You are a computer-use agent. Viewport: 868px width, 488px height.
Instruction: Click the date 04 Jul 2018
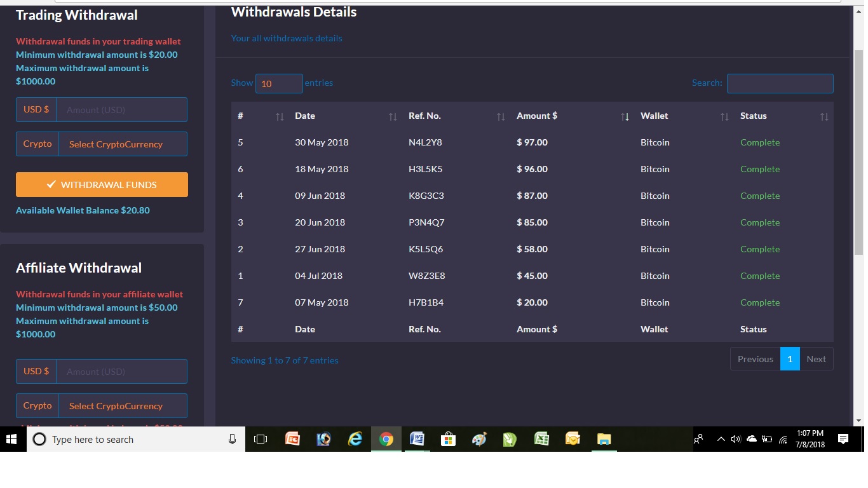tap(318, 276)
